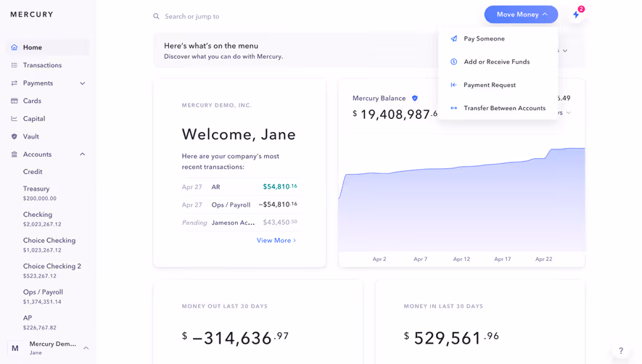The width and height of the screenshot is (642, 364).
Task: Open the Mercury Demo account switcher chevron
Action: (x=86, y=348)
